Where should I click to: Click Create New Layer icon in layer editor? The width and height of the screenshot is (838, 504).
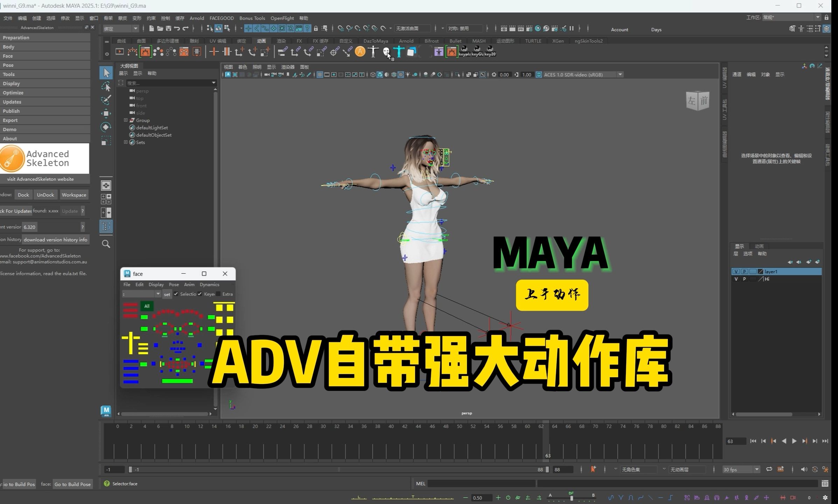click(808, 262)
